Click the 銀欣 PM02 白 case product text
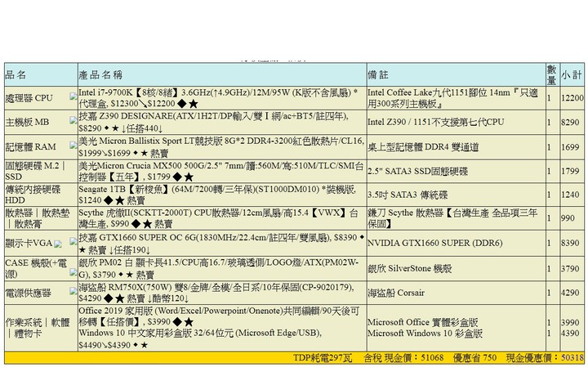The width and height of the screenshot is (588, 372). pyautogui.click(x=219, y=268)
